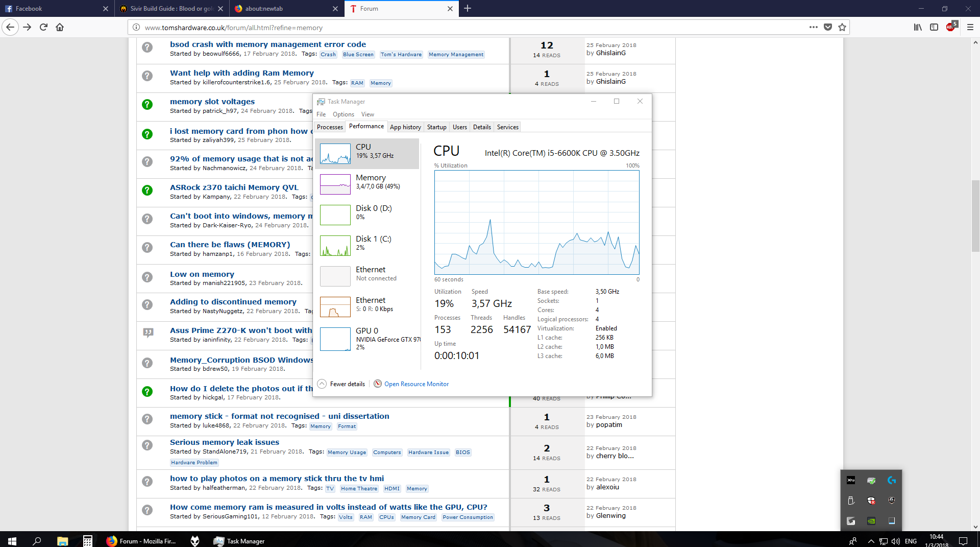Open the Firefox hamburger menu
The height and width of the screenshot is (547, 980).
pyautogui.click(x=970, y=27)
